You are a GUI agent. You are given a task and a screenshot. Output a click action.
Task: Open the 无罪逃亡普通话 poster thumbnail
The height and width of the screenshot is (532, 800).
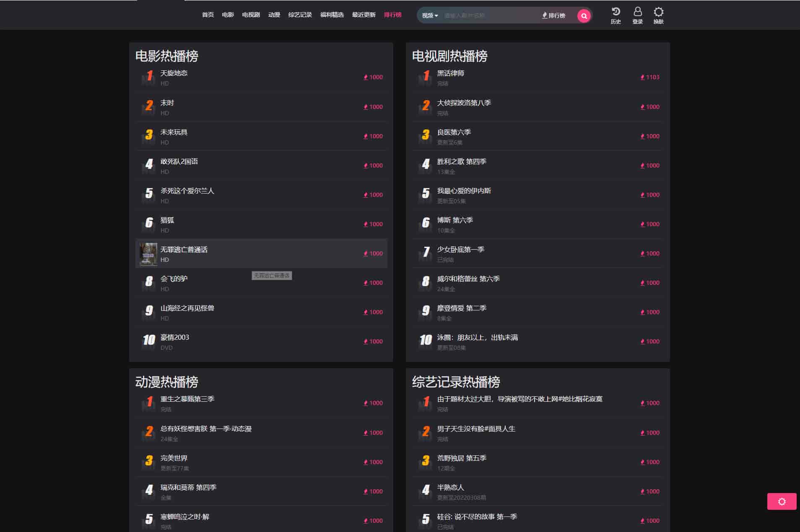148,254
